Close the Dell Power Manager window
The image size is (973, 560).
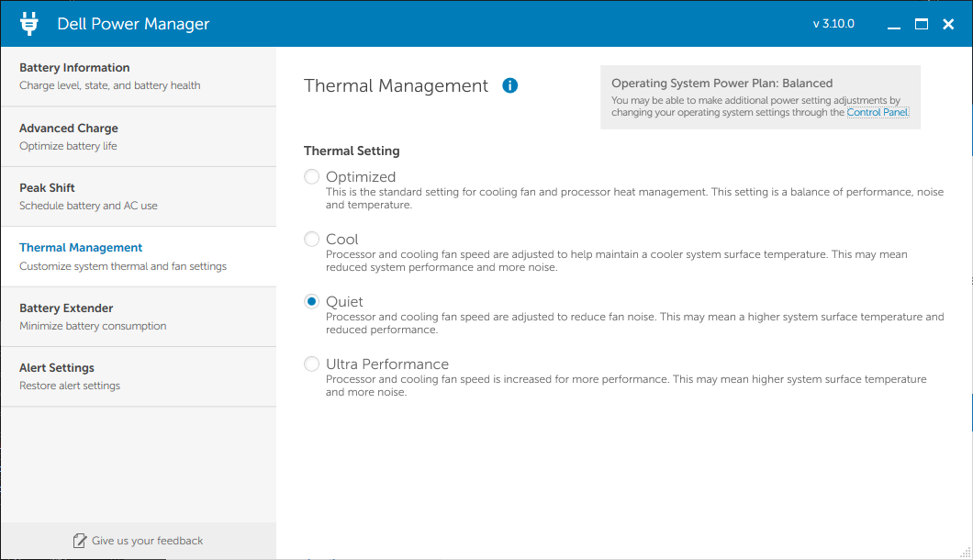coord(949,24)
